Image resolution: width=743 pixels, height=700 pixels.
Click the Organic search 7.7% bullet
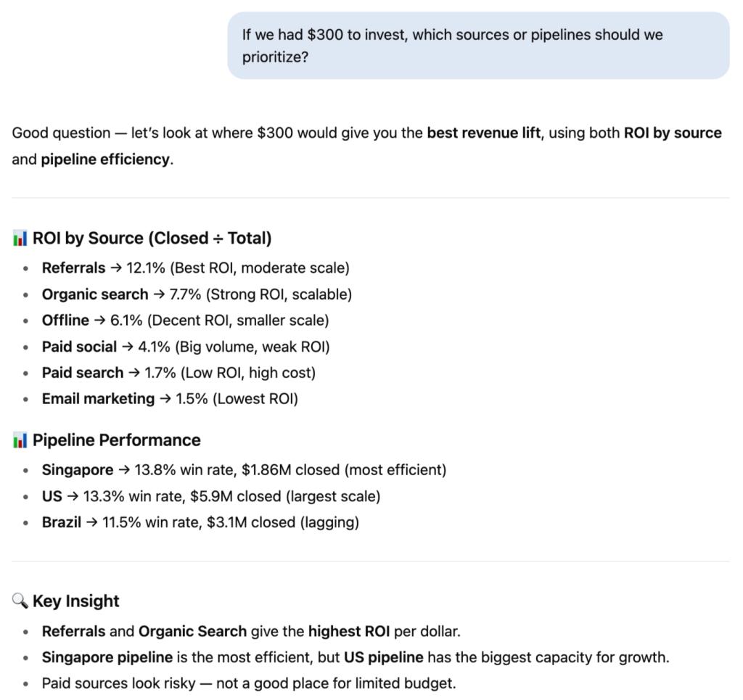tap(197, 295)
